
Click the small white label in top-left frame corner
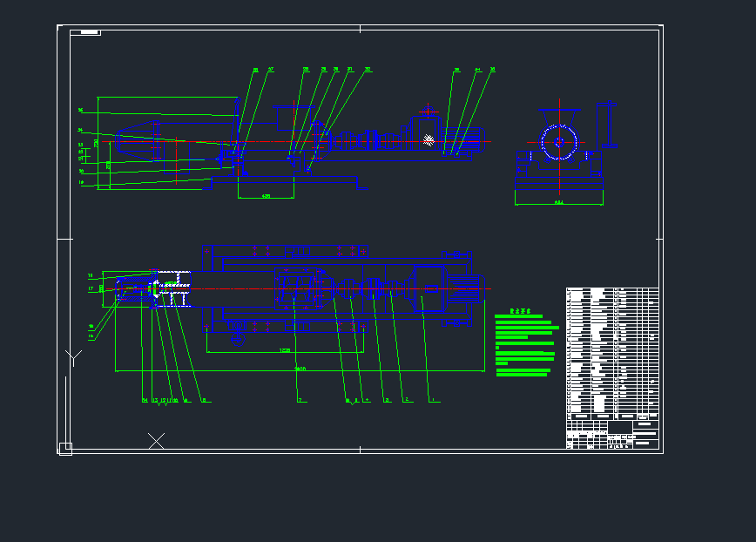click(x=85, y=32)
